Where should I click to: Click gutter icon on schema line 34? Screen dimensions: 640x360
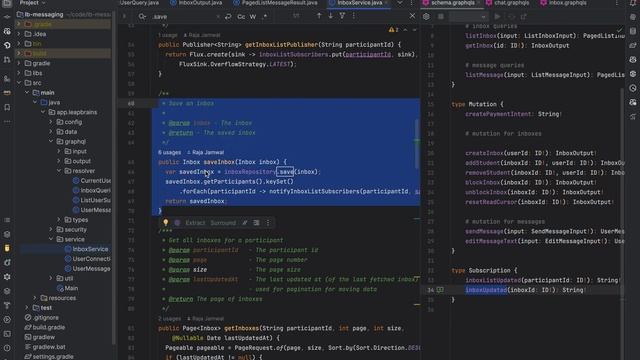pyautogui.click(x=440, y=290)
